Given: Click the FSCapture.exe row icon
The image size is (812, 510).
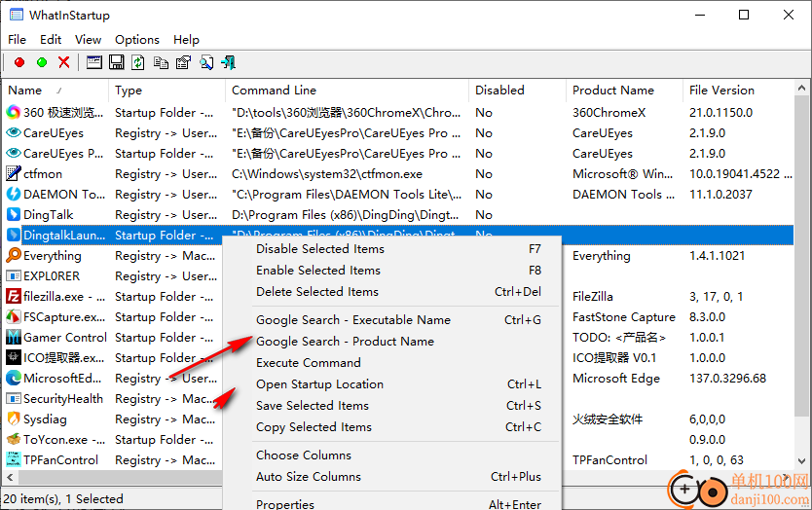Looking at the screenshot, I should coord(14,316).
